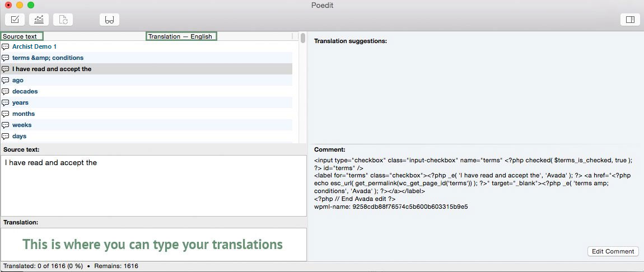Viewport: 644px width, 272px height.
Task: Open the statistics chart toolbar icon
Action: click(x=39, y=20)
